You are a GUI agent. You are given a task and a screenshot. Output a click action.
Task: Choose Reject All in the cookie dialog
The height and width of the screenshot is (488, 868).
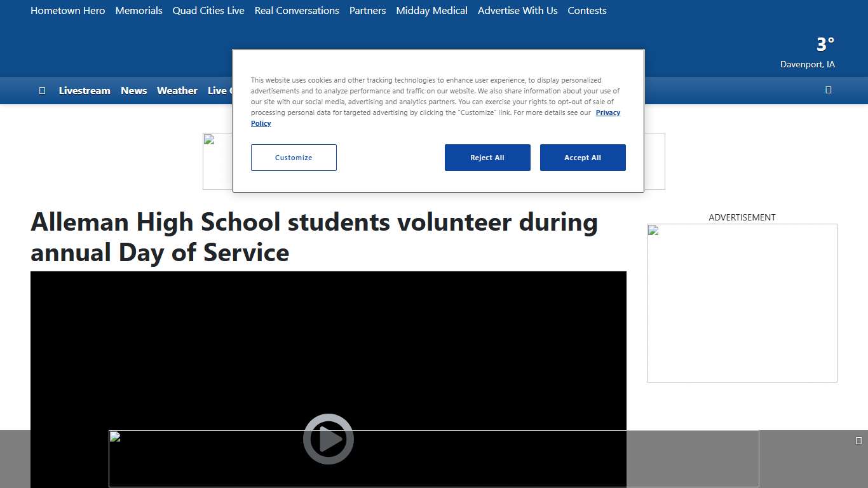pos(487,158)
